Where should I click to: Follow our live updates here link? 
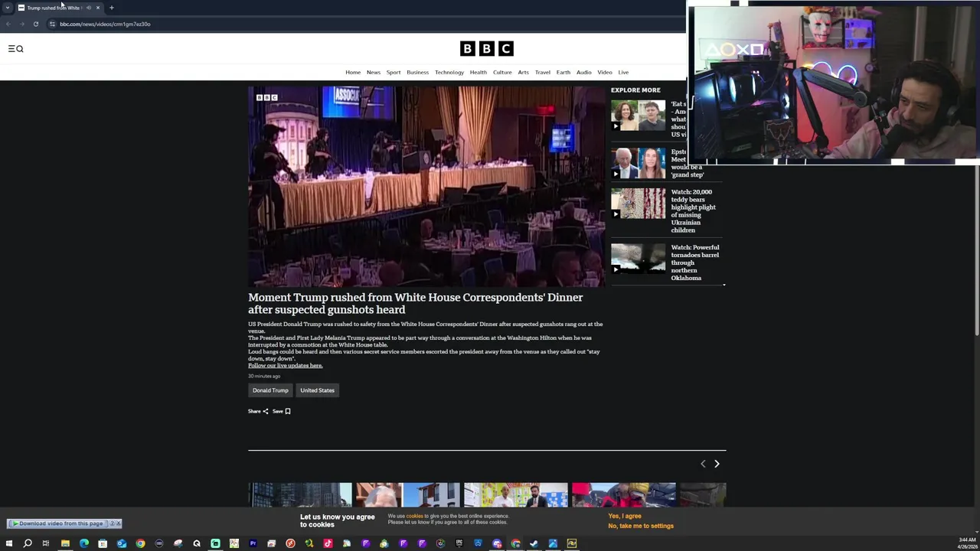(285, 366)
